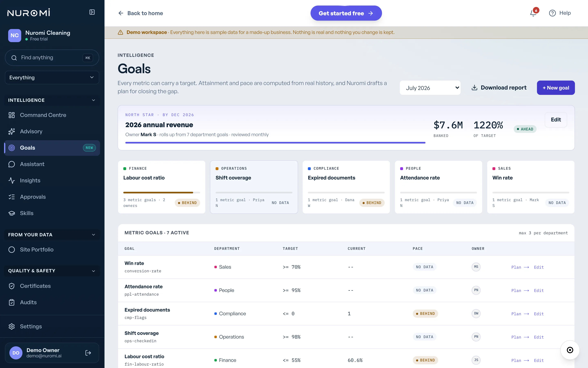The height and width of the screenshot is (368, 588).
Task: Open the floating target widget button
Action: [570, 350]
